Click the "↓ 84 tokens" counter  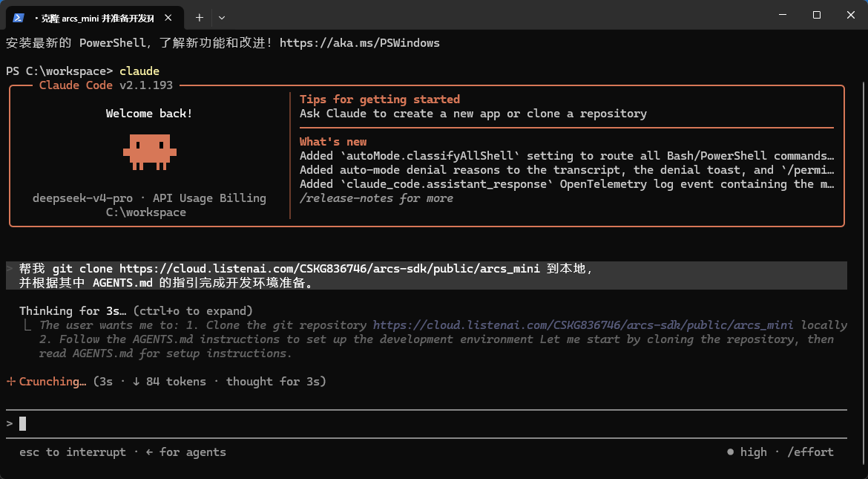tap(169, 382)
